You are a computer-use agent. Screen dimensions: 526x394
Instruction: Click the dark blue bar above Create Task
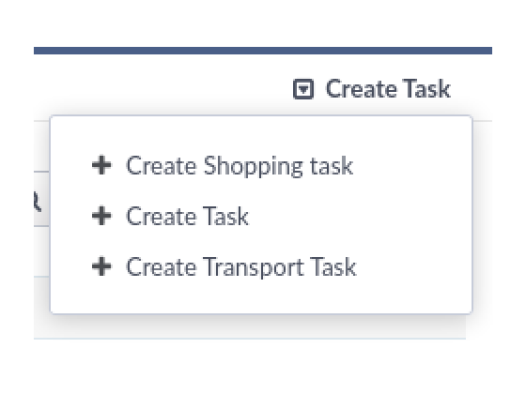(263, 51)
